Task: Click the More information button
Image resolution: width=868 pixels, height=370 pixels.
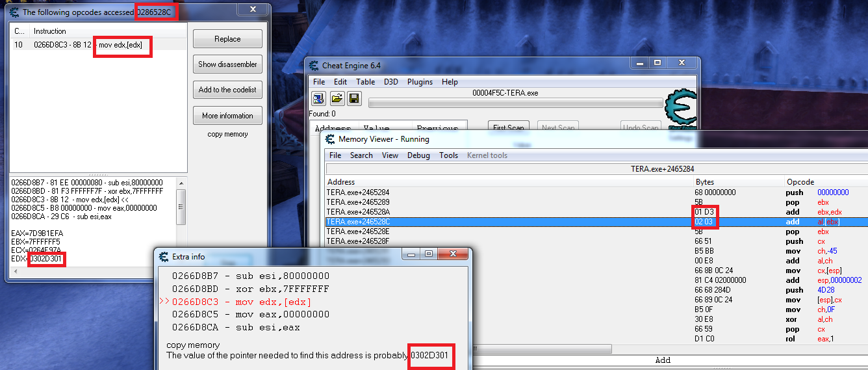Action: [227, 116]
